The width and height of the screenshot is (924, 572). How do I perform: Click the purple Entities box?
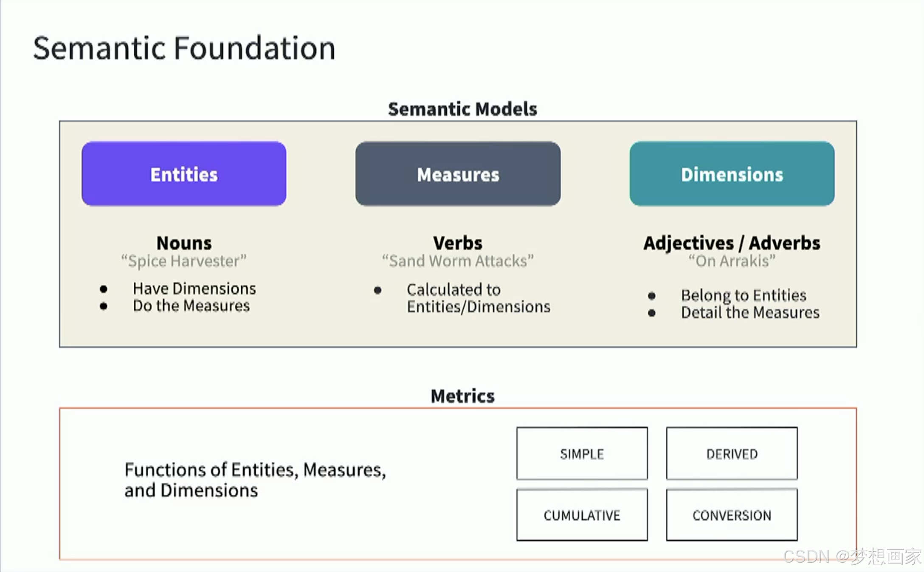pos(184,174)
